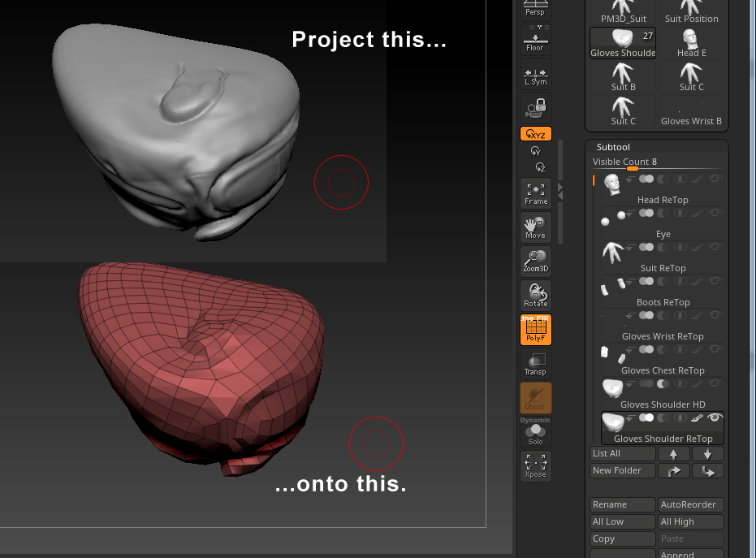Screen dimensions: 756x558
Task: Click the camera lock icon
Action: point(535,108)
